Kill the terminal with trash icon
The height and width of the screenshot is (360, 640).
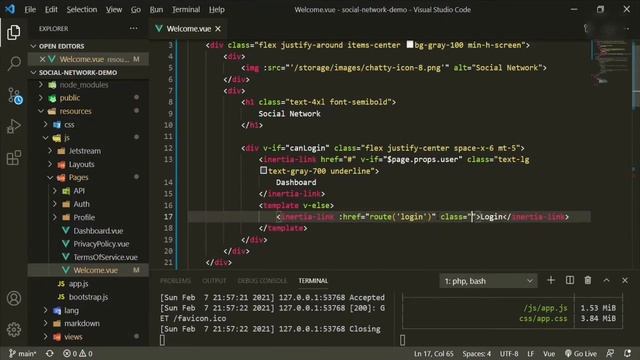[x=587, y=280]
